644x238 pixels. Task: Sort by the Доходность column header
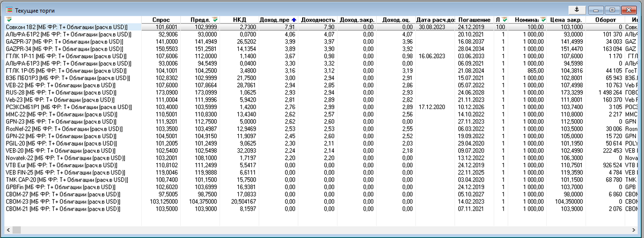pyautogui.click(x=318, y=19)
